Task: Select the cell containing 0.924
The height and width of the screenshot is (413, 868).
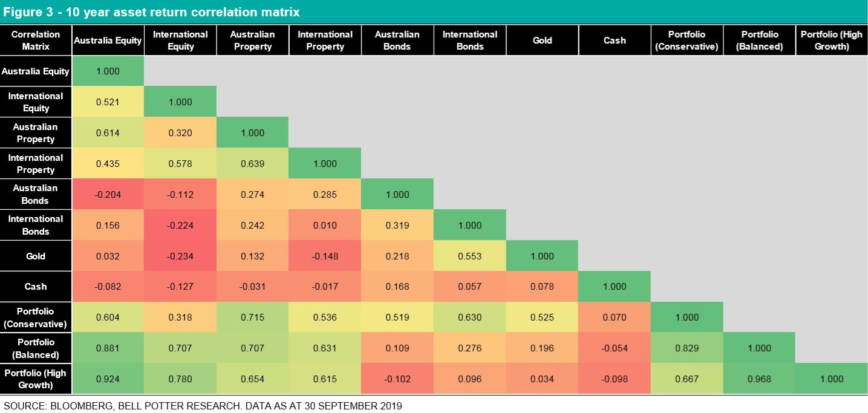Action: click(x=108, y=379)
